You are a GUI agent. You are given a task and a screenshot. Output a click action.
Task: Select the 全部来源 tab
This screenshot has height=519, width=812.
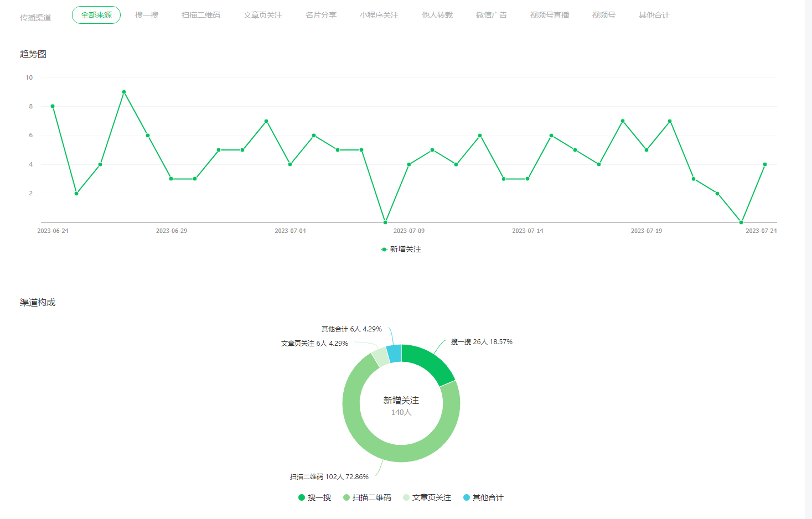pyautogui.click(x=96, y=15)
